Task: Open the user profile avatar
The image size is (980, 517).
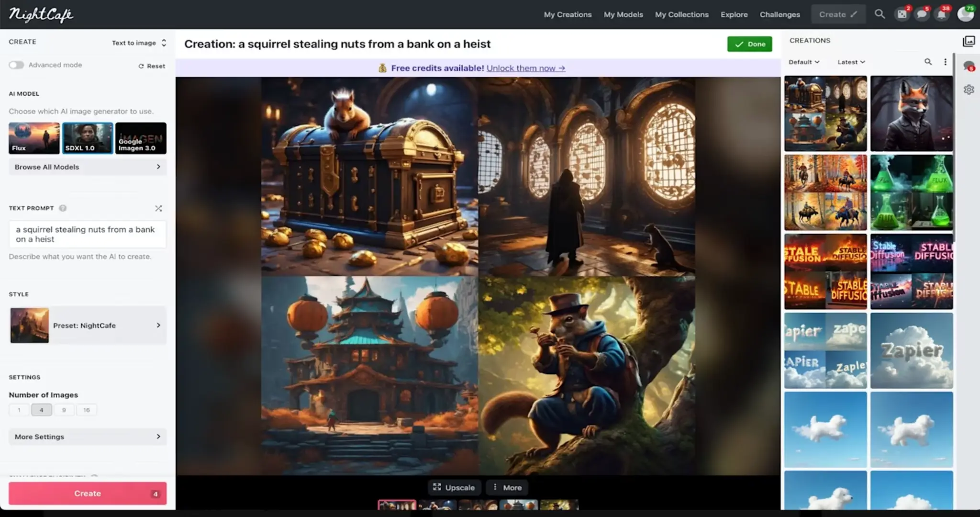Action: pyautogui.click(x=965, y=14)
